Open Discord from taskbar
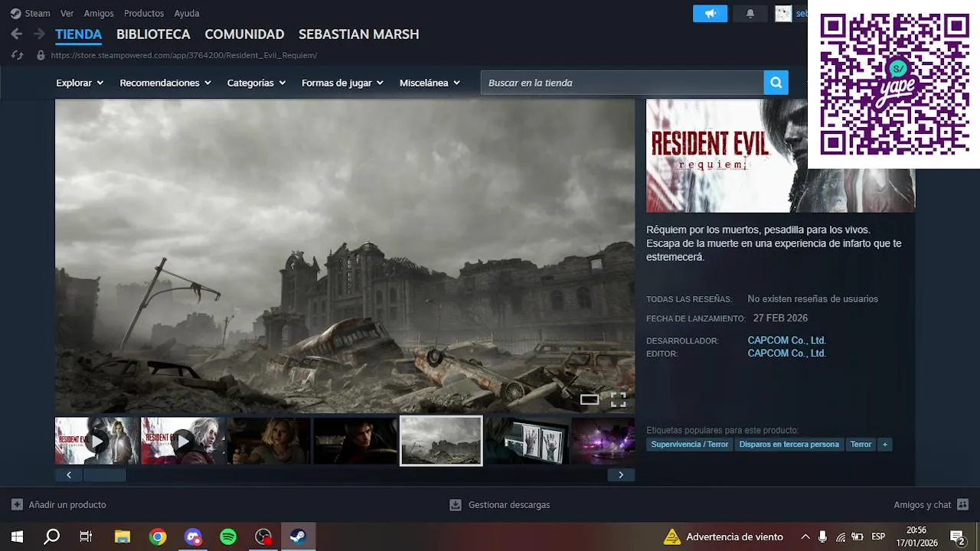This screenshot has height=551, width=980. pos(193,537)
